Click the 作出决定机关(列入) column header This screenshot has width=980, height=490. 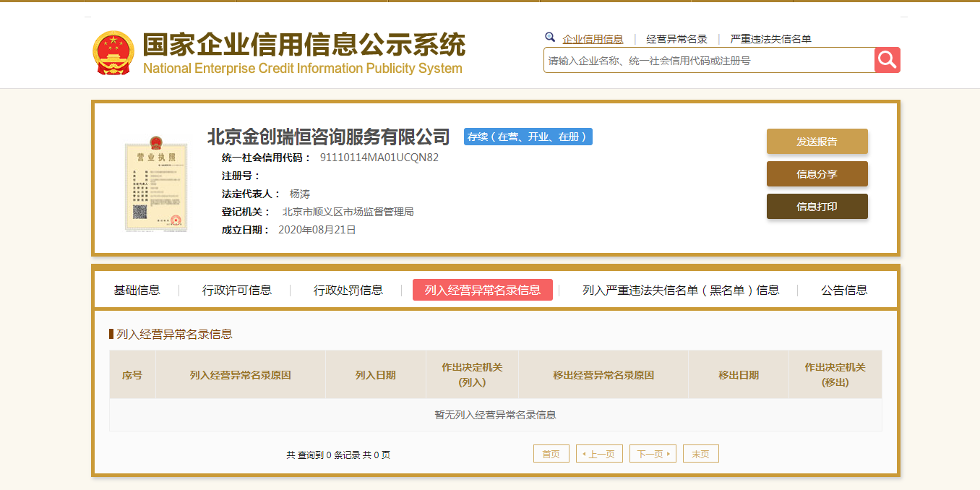472,375
